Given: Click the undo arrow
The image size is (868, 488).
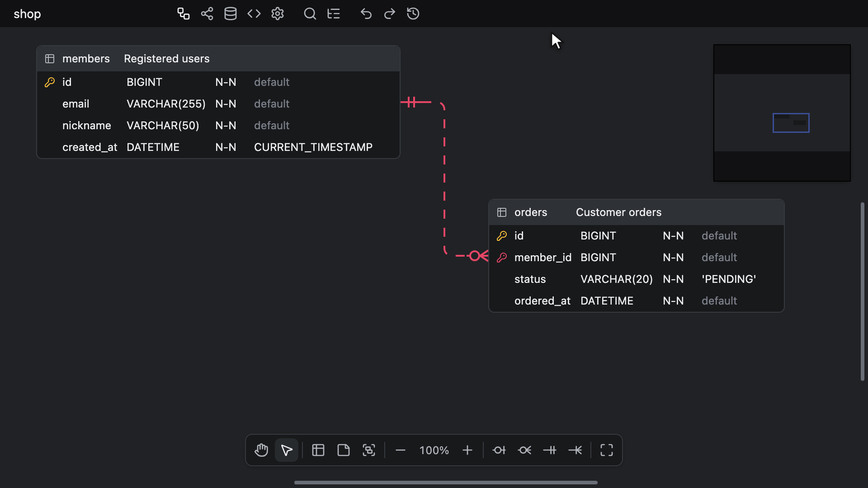Looking at the screenshot, I should [x=366, y=14].
